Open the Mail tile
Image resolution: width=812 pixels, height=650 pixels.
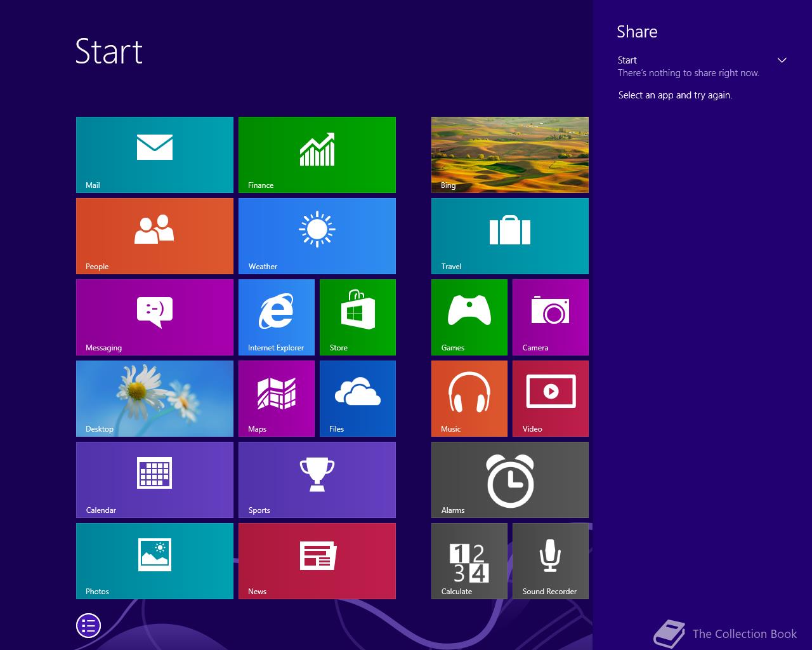155,155
